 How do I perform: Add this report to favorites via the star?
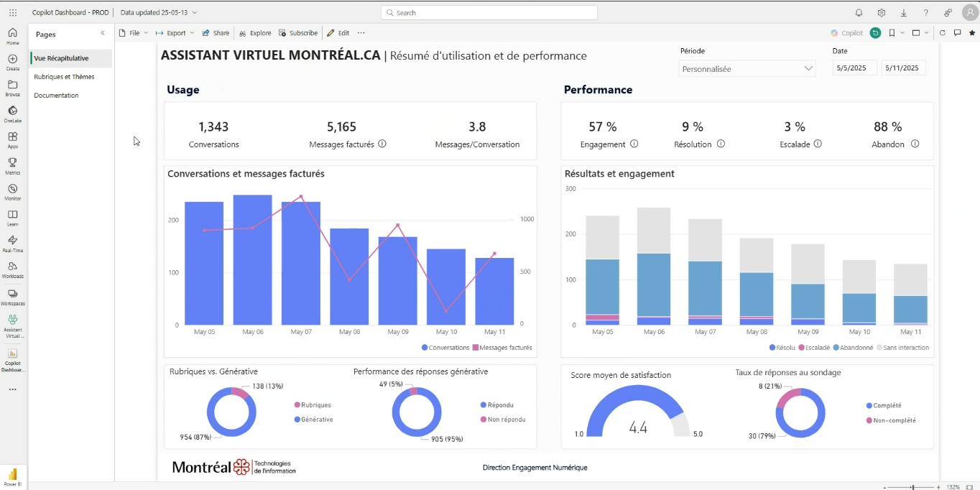(x=971, y=32)
